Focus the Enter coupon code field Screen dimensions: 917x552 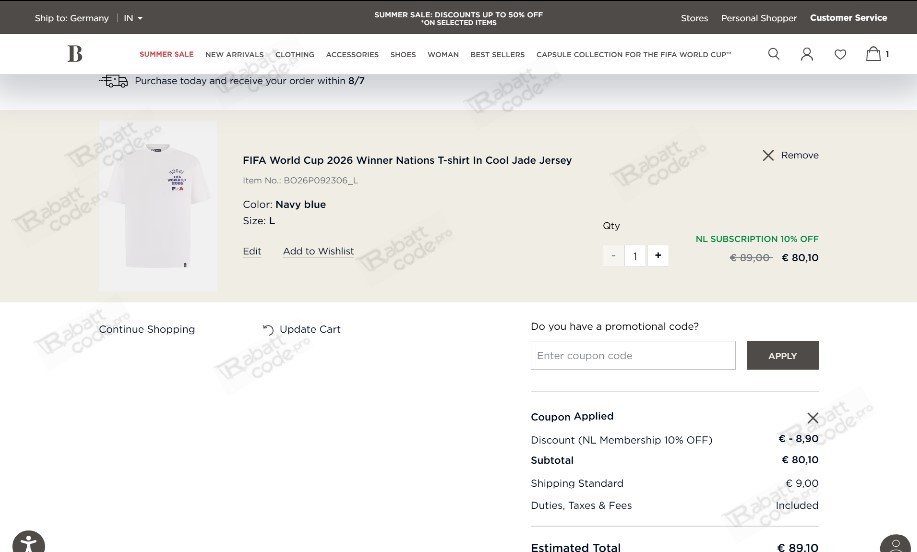tap(633, 356)
